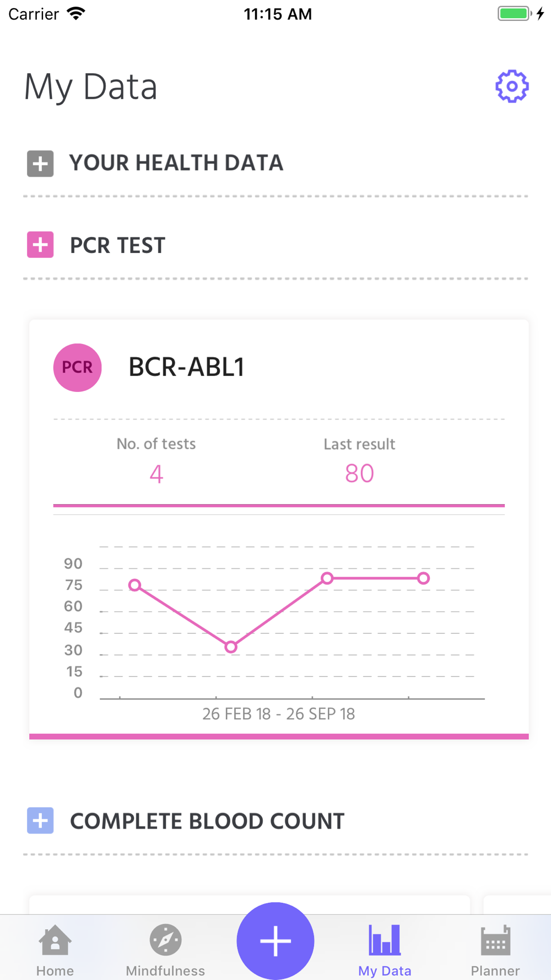Expand Complete Blood Count with blue plus

pos(40,821)
